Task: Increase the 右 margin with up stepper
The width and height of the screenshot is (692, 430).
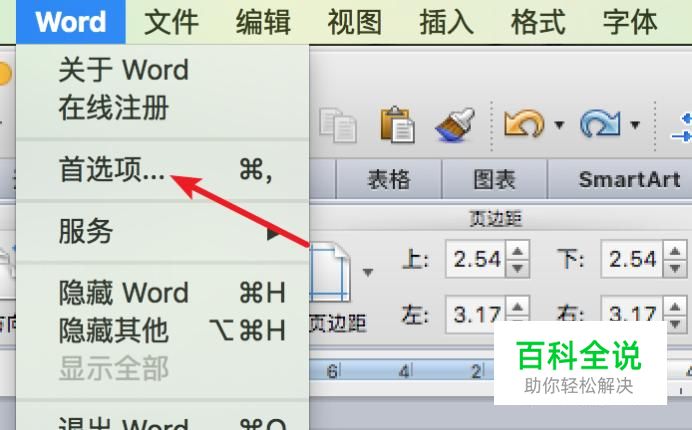Action: tap(675, 306)
